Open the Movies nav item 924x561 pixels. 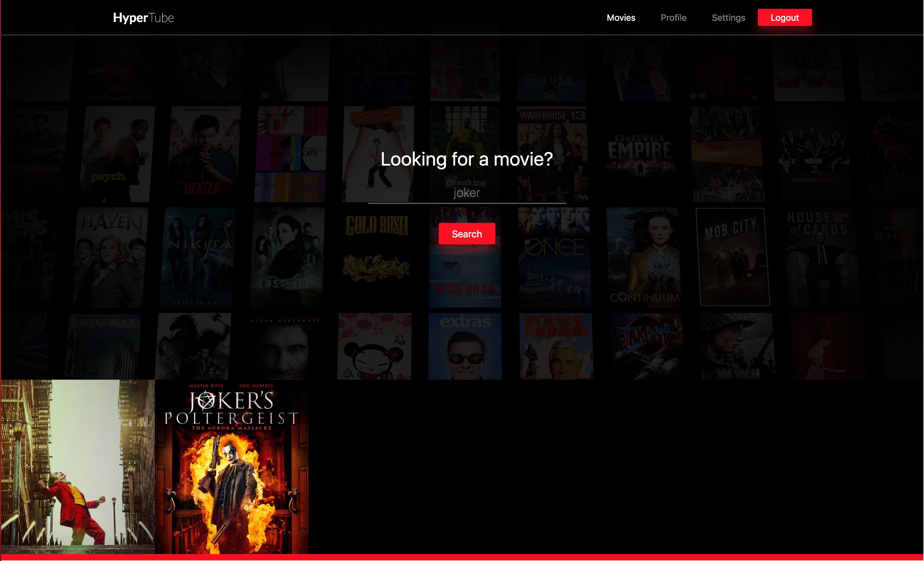click(x=621, y=18)
